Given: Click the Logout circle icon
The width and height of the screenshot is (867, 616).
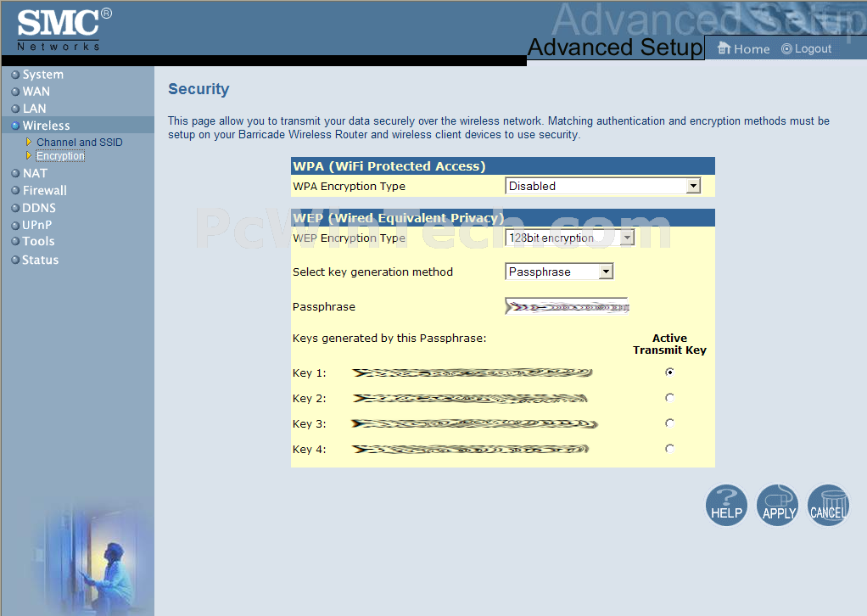Looking at the screenshot, I should (786, 48).
